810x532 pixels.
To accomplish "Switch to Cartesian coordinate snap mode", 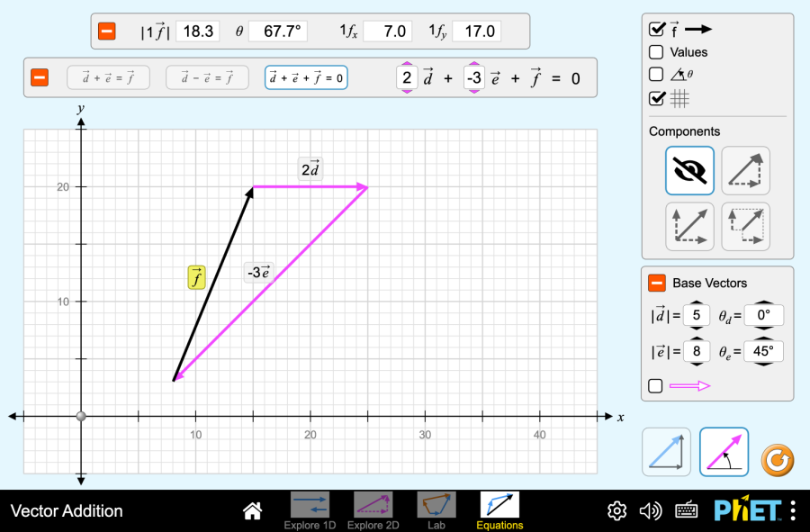I will click(666, 452).
